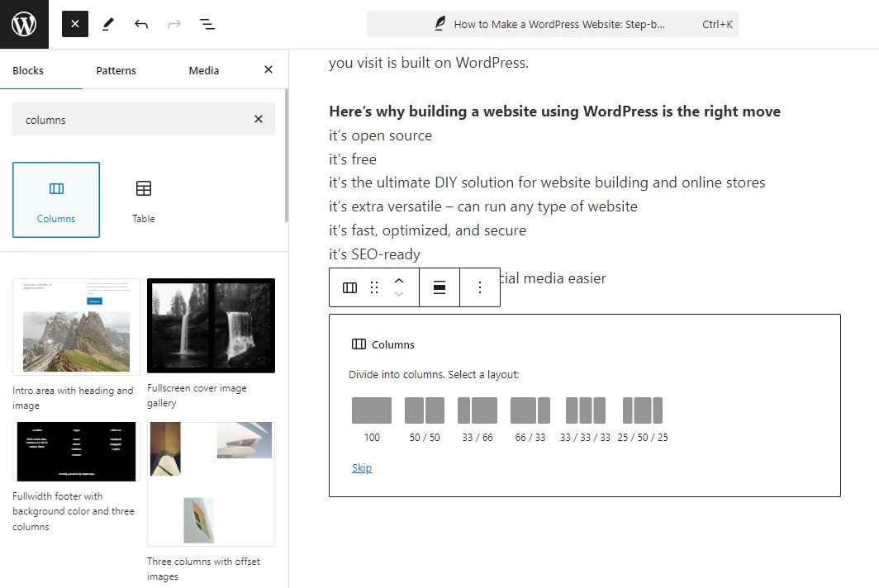This screenshot has height=588, width=879.
Task: Open the Document Overview list
Action: coord(207,24)
